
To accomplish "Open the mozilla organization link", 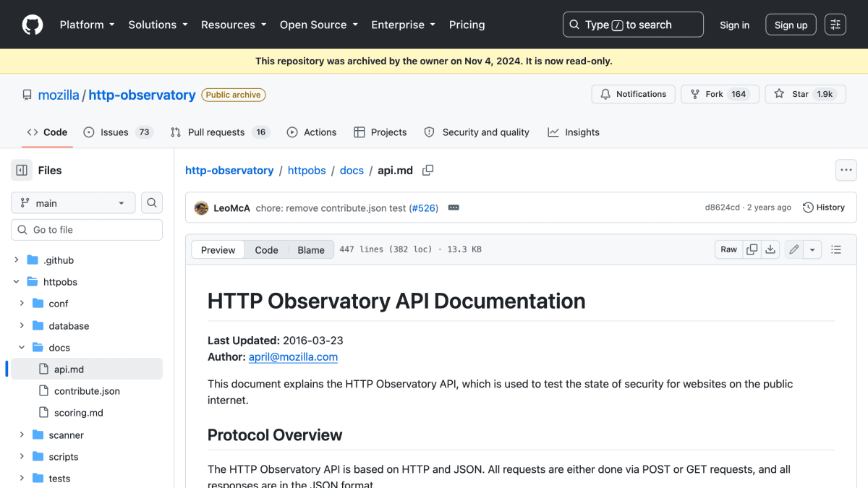I will (59, 95).
